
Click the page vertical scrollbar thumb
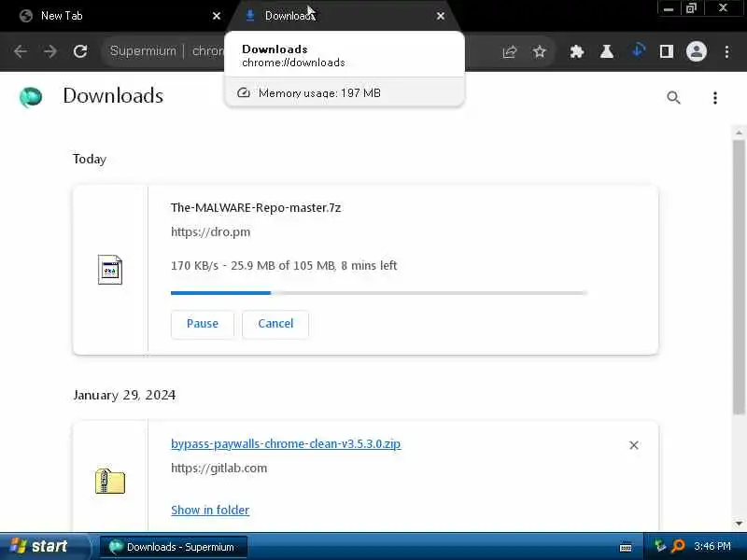739,277
